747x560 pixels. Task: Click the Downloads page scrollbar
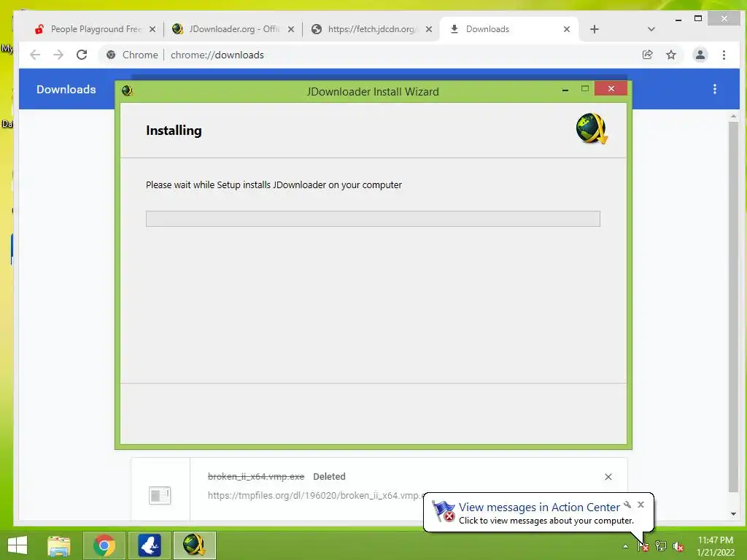(733, 307)
